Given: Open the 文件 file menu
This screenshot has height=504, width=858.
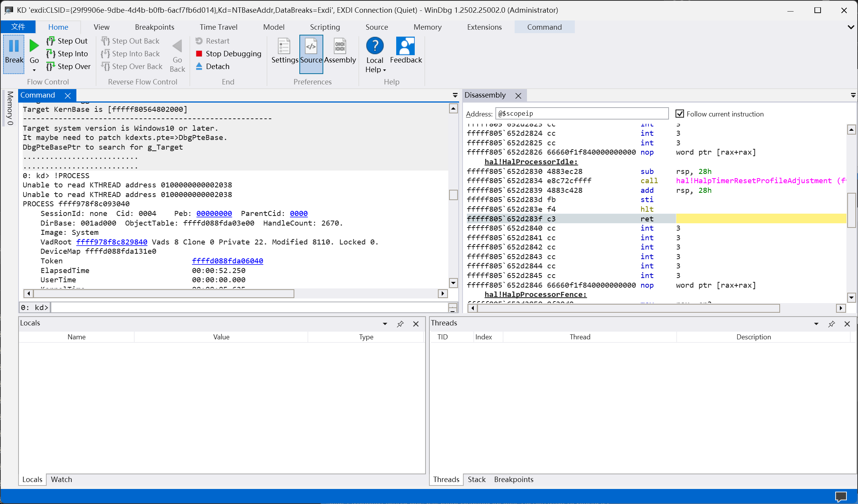Looking at the screenshot, I should click(x=18, y=27).
